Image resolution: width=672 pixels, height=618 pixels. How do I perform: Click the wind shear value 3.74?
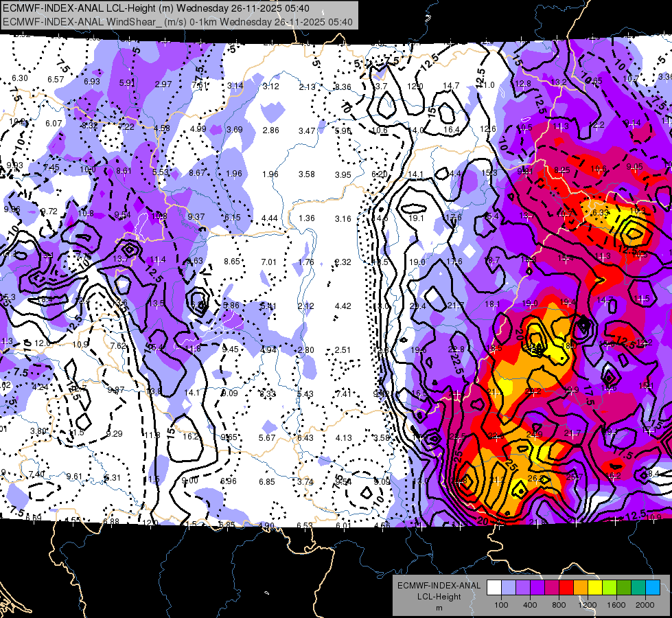(x=305, y=481)
